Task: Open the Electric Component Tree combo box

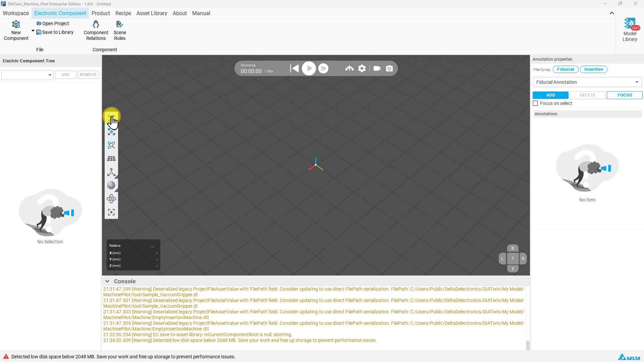Action: pyautogui.click(x=27, y=75)
